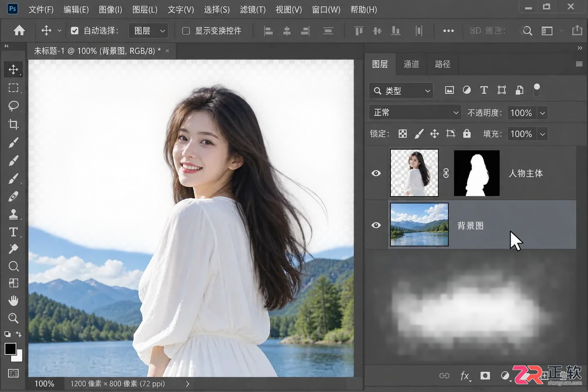Align horizontal centers in the options bar
The width and height of the screenshot is (588, 392).
pyautogui.click(x=287, y=31)
